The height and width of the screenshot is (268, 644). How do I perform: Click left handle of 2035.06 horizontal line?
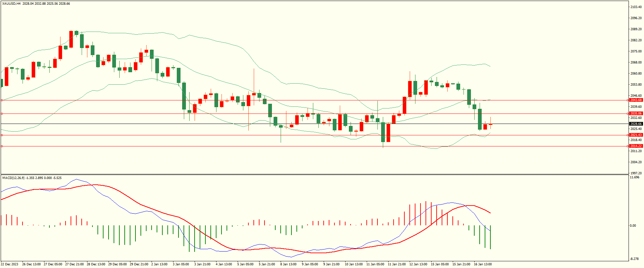click(2, 114)
